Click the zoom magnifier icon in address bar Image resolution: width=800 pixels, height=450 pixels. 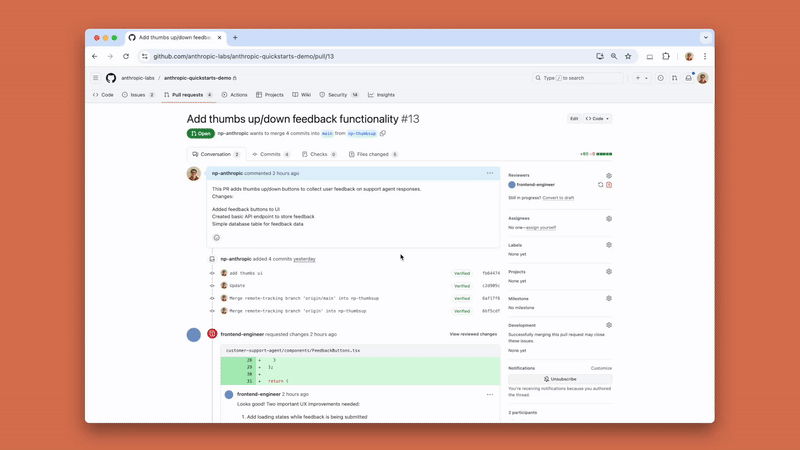(614, 57)
